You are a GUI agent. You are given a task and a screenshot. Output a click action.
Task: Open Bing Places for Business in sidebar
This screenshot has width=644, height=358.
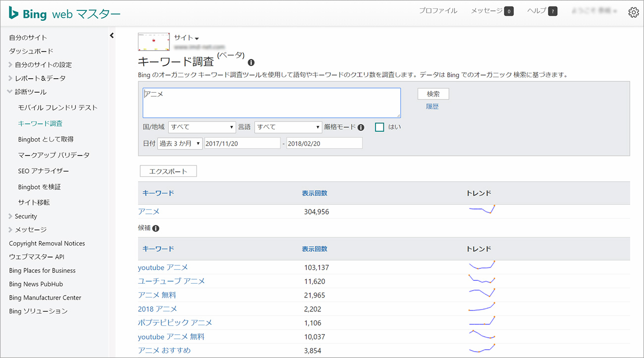[x=42, y=271]
